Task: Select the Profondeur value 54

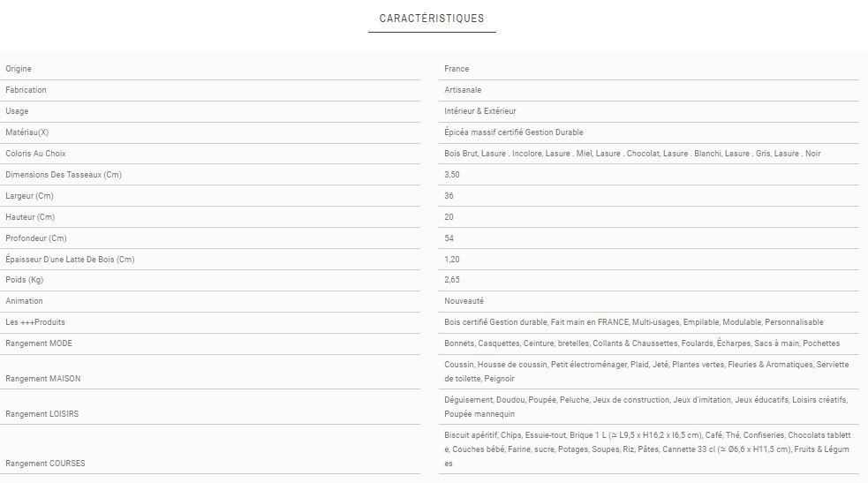Action: coord(449,238)
